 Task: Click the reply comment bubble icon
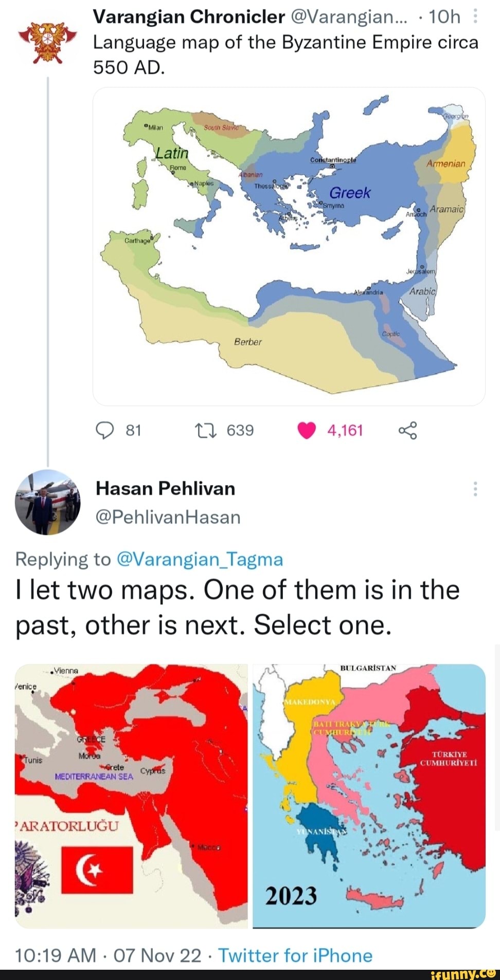tap(104, 430)
